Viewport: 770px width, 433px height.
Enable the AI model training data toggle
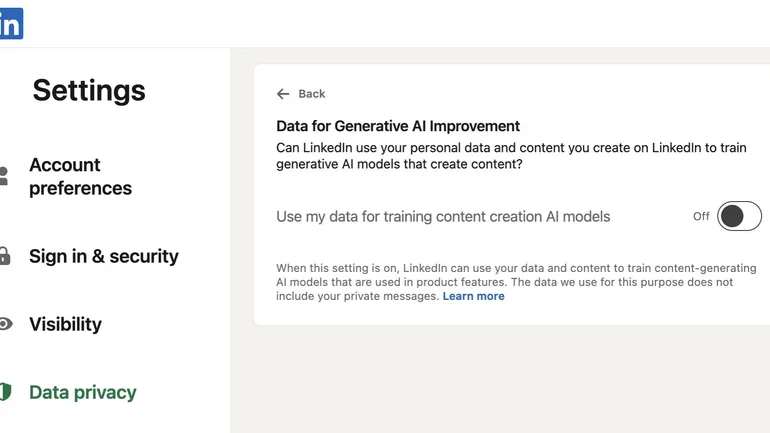[739, 216]
